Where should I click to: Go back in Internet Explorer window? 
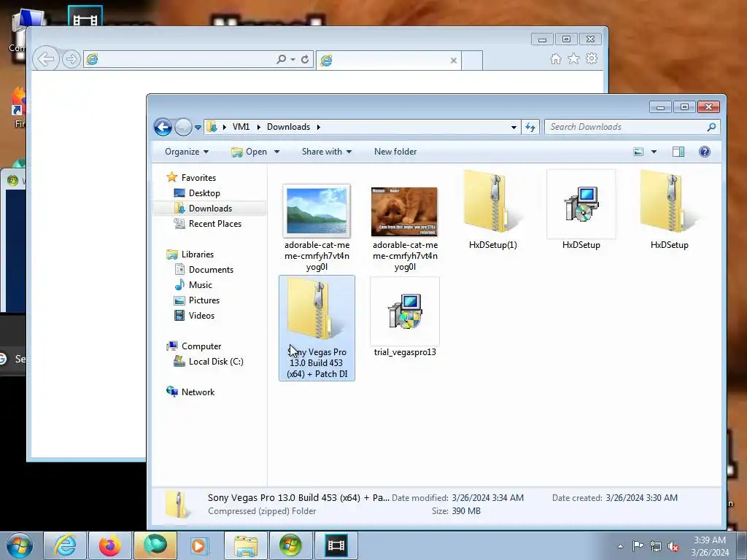46,59
